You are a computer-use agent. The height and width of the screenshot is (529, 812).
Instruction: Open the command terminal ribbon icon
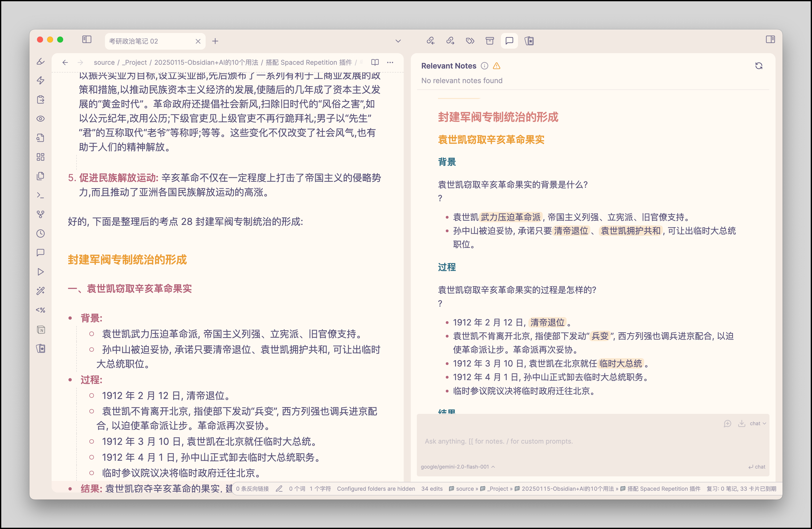tap(41, 195)
